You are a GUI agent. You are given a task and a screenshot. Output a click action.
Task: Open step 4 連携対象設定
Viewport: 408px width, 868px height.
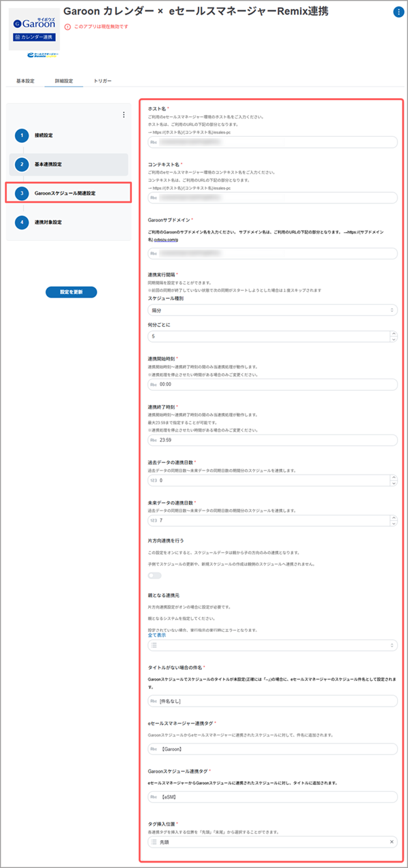click(69, 222)
